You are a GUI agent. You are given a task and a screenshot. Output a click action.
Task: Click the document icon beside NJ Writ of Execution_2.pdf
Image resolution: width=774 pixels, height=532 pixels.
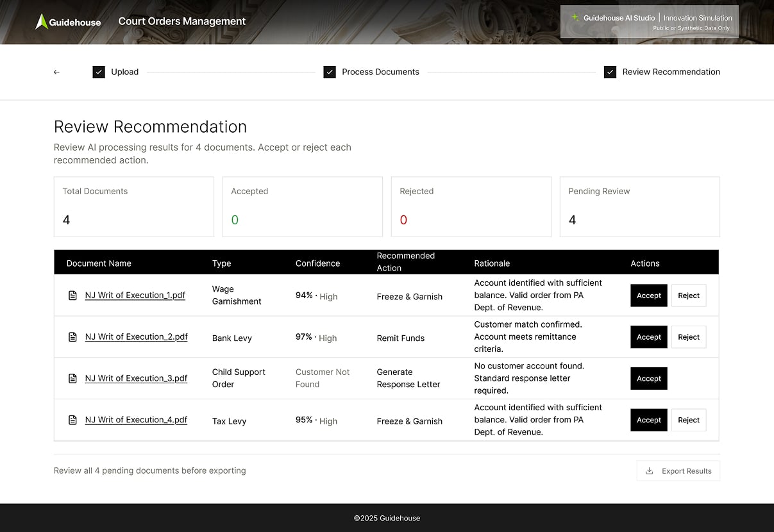point(72,337)
